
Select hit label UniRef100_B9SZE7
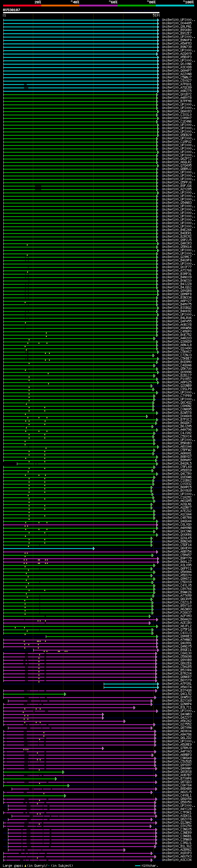tap(177, 33)
